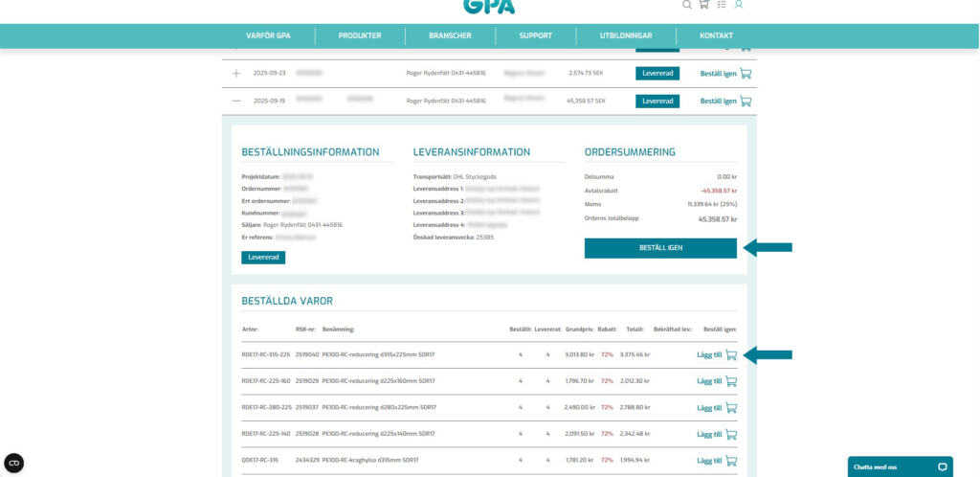Open the search icon in the header
The width and height of the screenshot is (980, 477).
pos(686,5)
